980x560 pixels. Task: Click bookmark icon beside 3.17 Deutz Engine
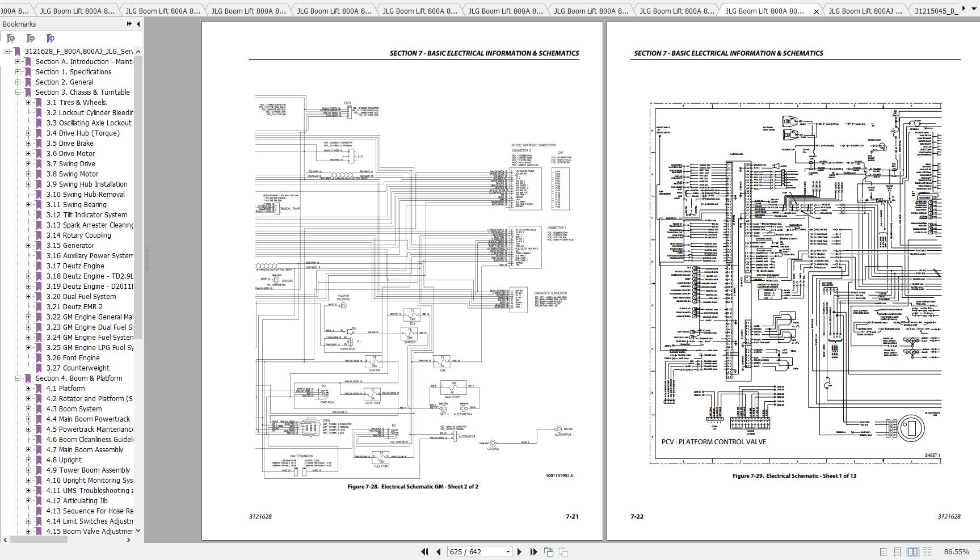coord(39,266)
